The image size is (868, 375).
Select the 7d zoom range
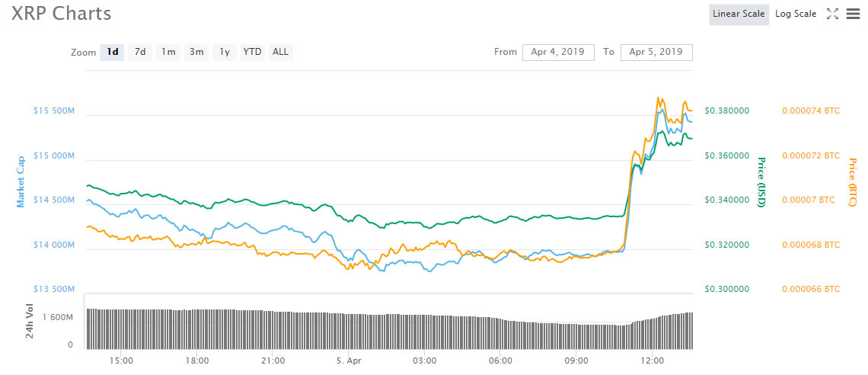140,52
